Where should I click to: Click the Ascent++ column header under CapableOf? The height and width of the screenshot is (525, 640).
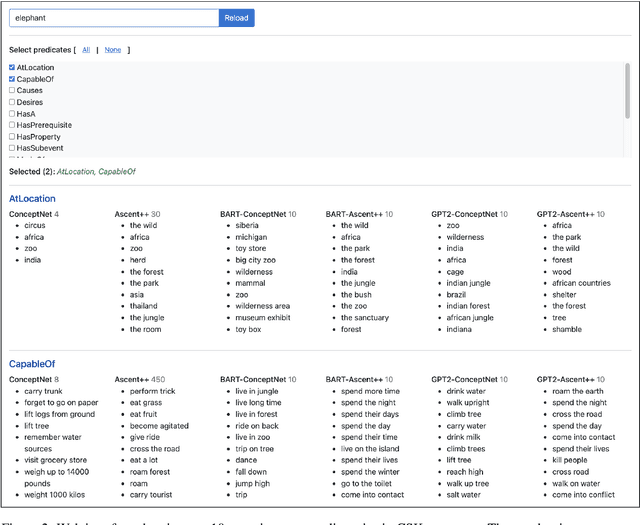click(133, 380)
